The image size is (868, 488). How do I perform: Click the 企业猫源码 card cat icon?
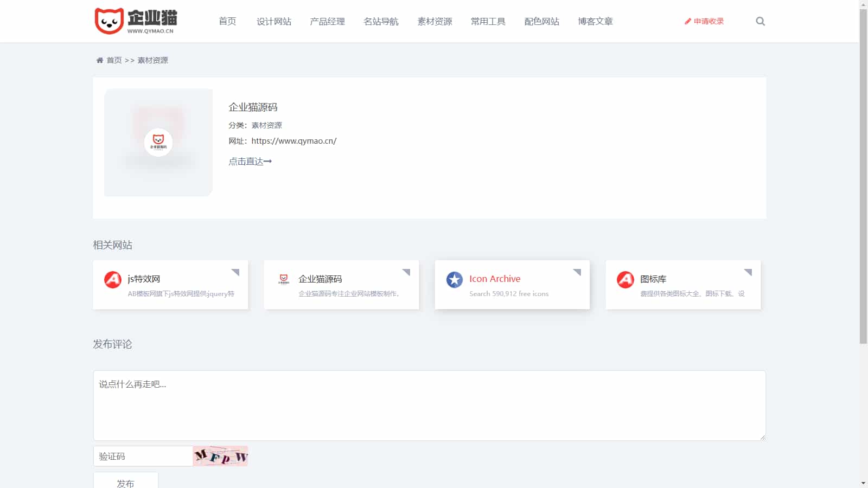coord(284,279)
